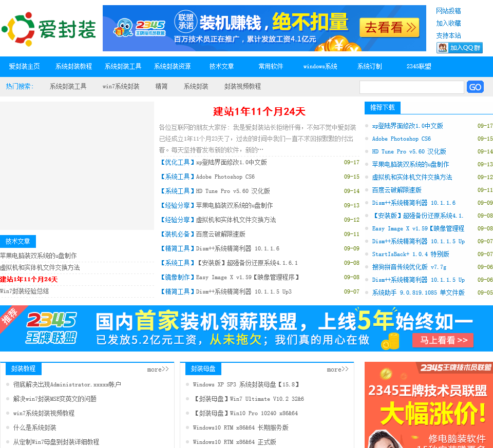Image resolution: width=493 pixels, height=448 pixels.
Task: Click the 爱封装 site logo
Action: pos(49,29)
